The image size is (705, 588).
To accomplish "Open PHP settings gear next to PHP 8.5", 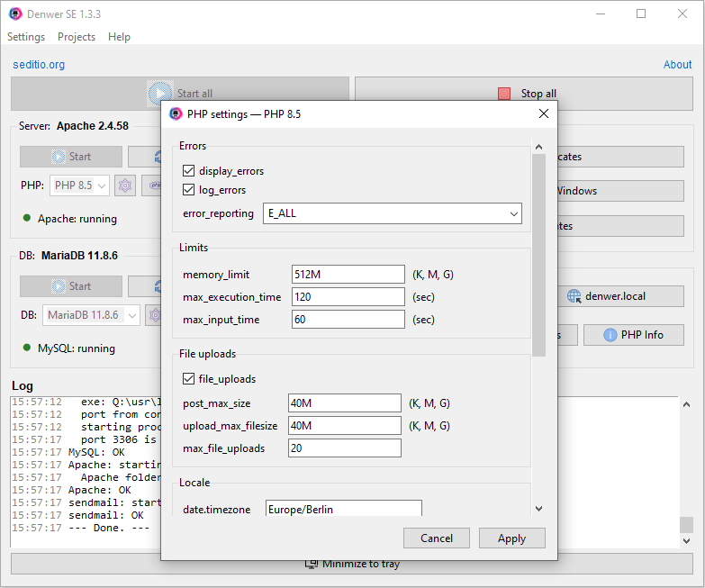I will point(125,185).
